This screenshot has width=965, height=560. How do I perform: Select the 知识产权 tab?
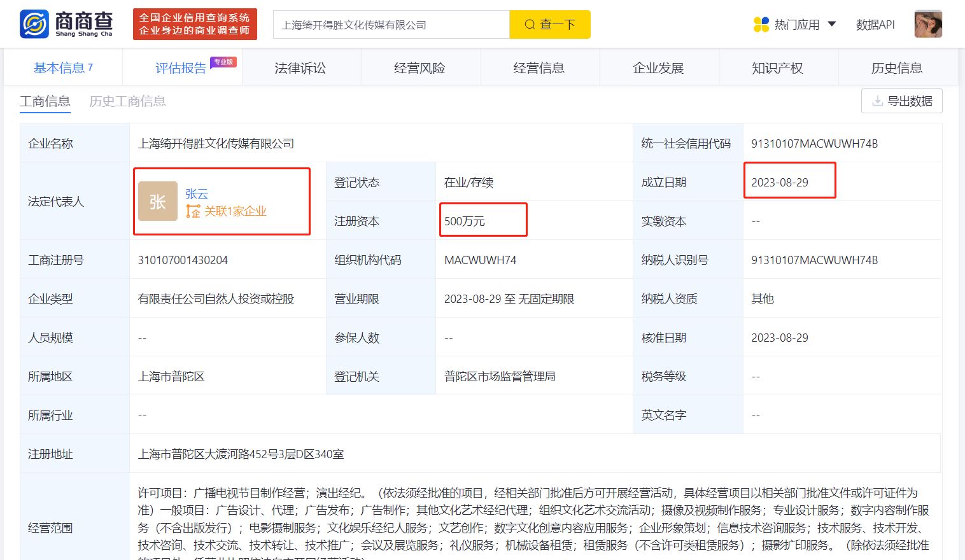tap(778, 68)
